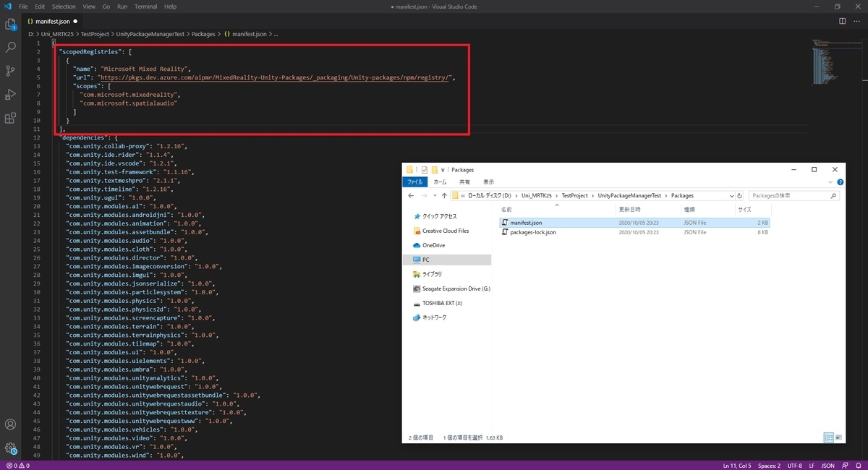Viewport: 868px width, 470px height.
Task: Open the ホーム ribbon tab
Action: [x=440, y=182]
